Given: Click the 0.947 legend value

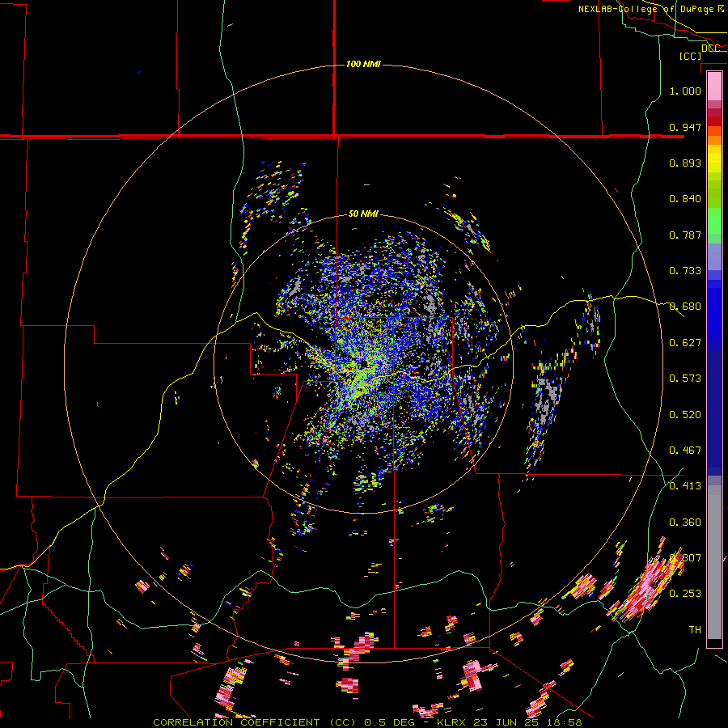Looking at the screenshot, I should tap(685, 127).
